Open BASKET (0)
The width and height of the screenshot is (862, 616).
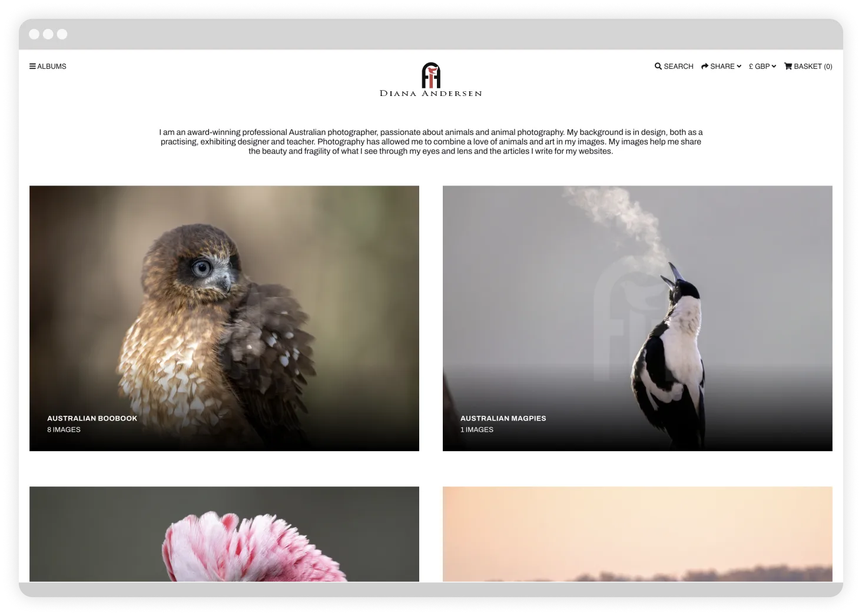coord(813,67)
